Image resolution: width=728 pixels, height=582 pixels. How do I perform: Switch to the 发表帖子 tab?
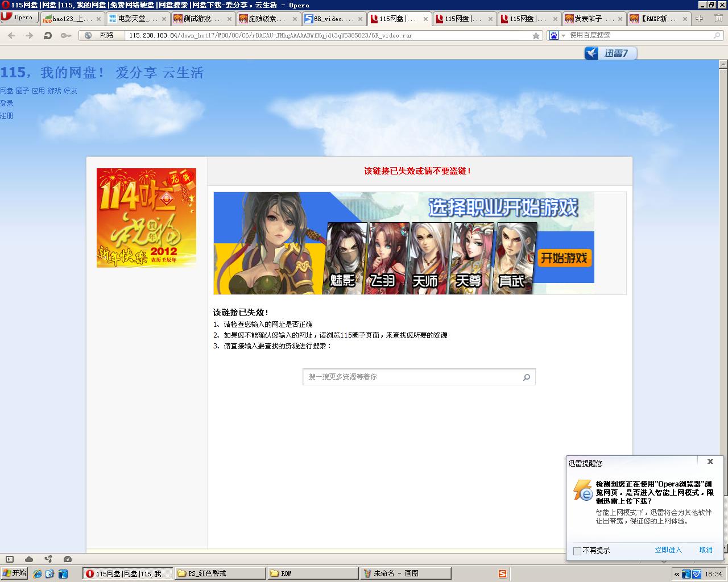[x=594, y=19]
